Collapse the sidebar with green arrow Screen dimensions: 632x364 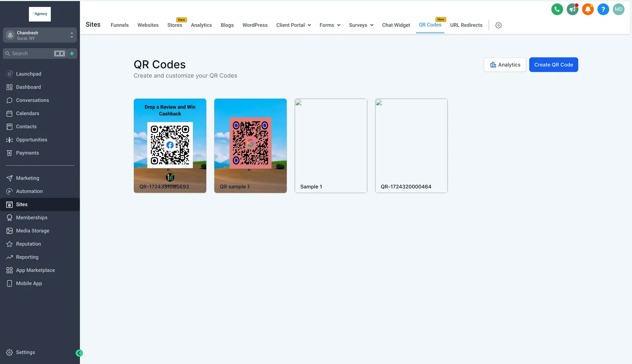[79, 353]
